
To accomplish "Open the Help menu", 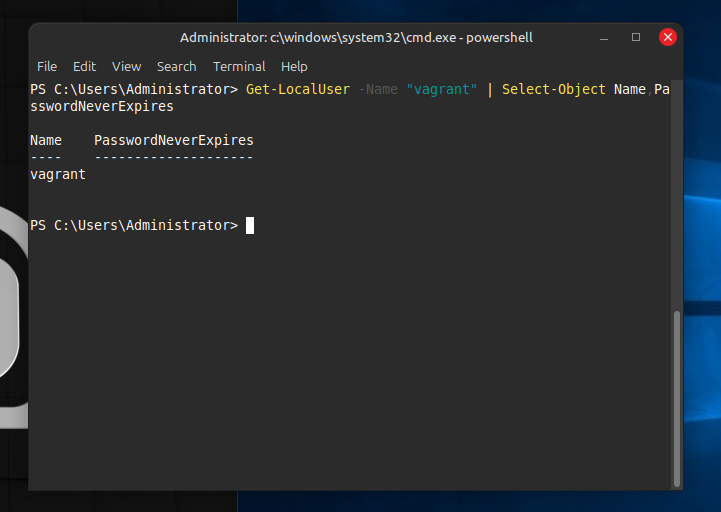I will 294,66.
